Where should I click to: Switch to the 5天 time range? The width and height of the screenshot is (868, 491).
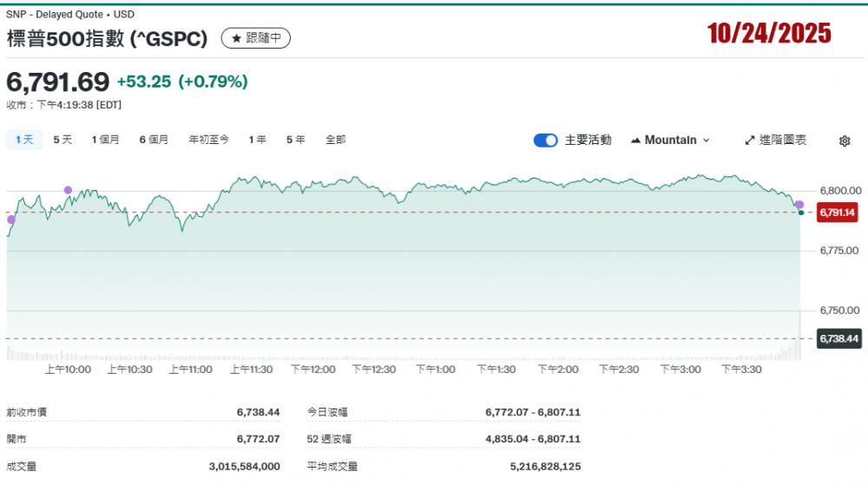pyautogui.click(x=62, y=140)
